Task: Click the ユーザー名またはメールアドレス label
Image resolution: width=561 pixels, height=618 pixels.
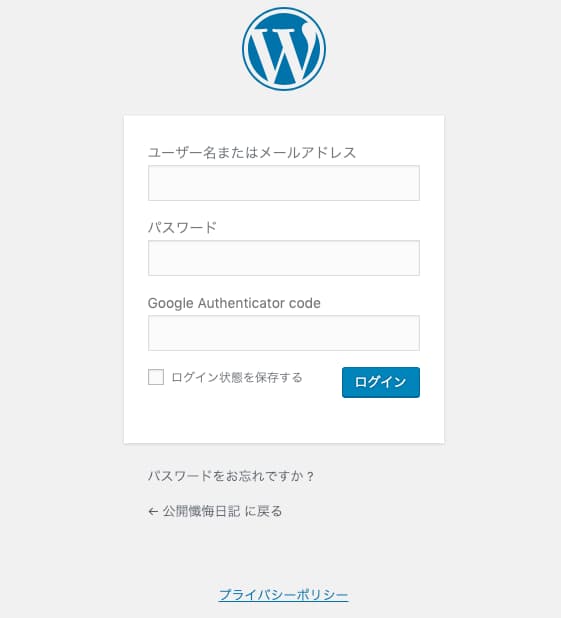Action: [x=252, y=153]
